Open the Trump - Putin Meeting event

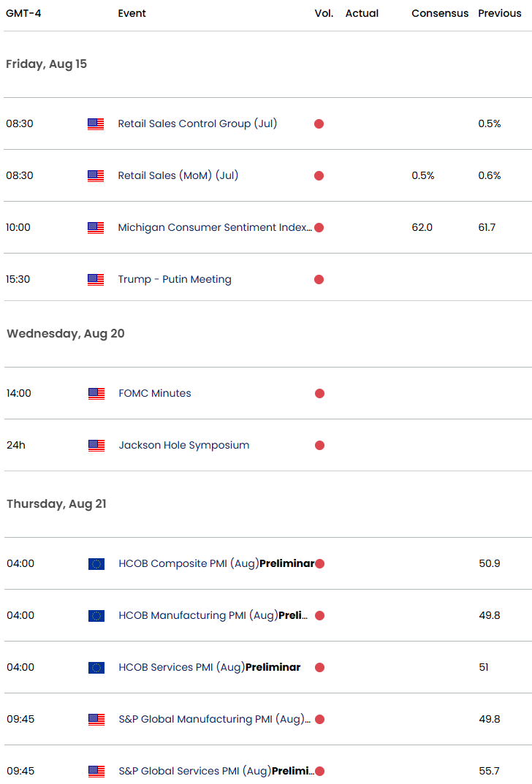click(x=175, y=279)
